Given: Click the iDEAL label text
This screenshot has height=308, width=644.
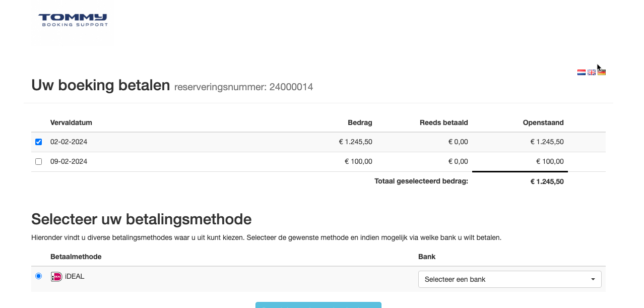Looking at the screenshot, I should pyautogui.click(x=75, y=276).
